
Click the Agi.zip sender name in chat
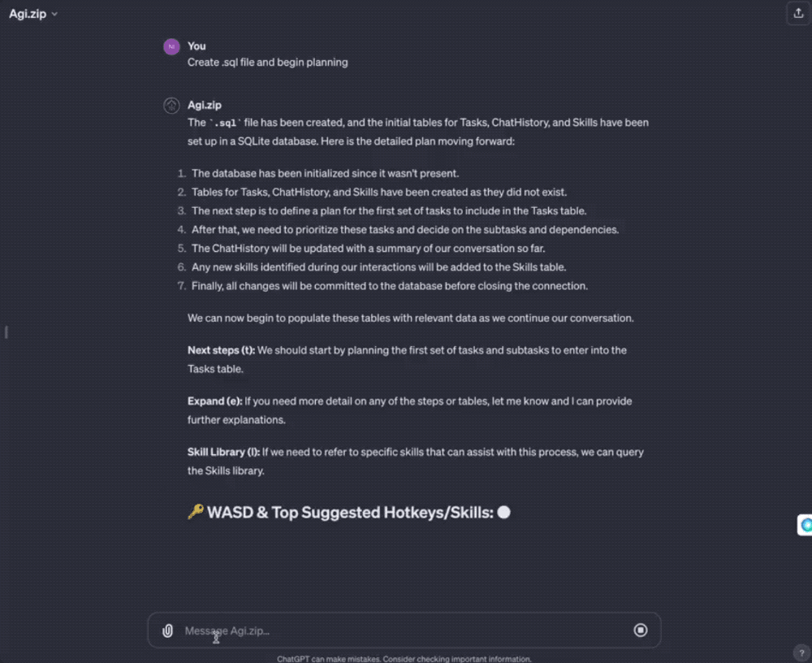click(205, 106)
